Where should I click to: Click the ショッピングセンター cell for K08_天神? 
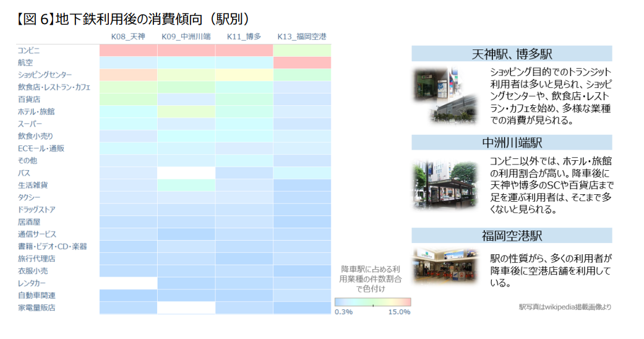coord(128,75)
